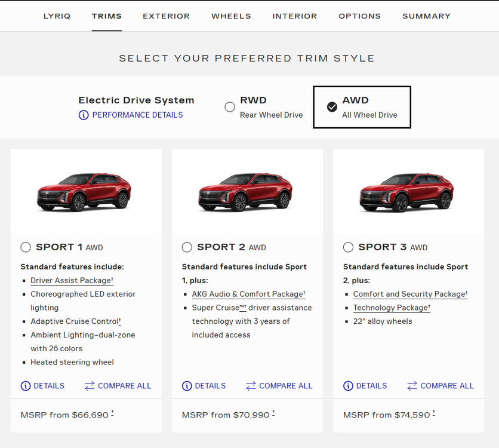The height and width of the screenshot is (448, 499).
Task: Open the Summary tab
Action: (x=426, y=16)
